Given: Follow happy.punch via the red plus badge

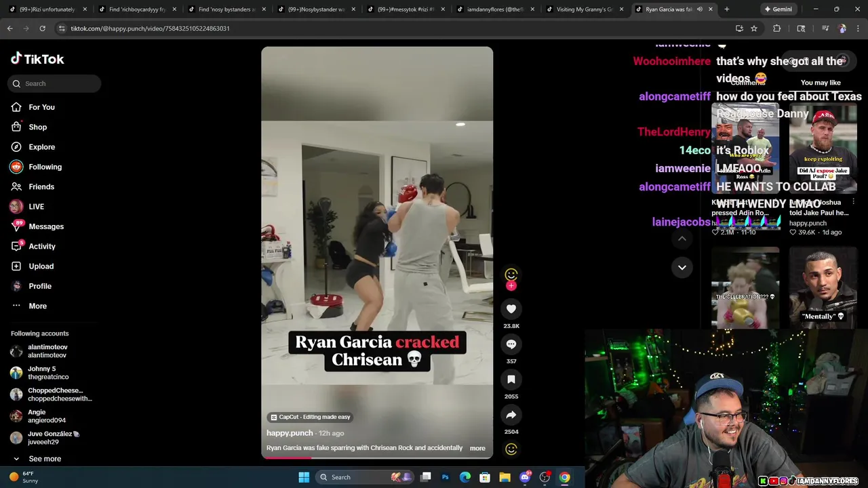Looking at the screenshot, I should 511,286.
